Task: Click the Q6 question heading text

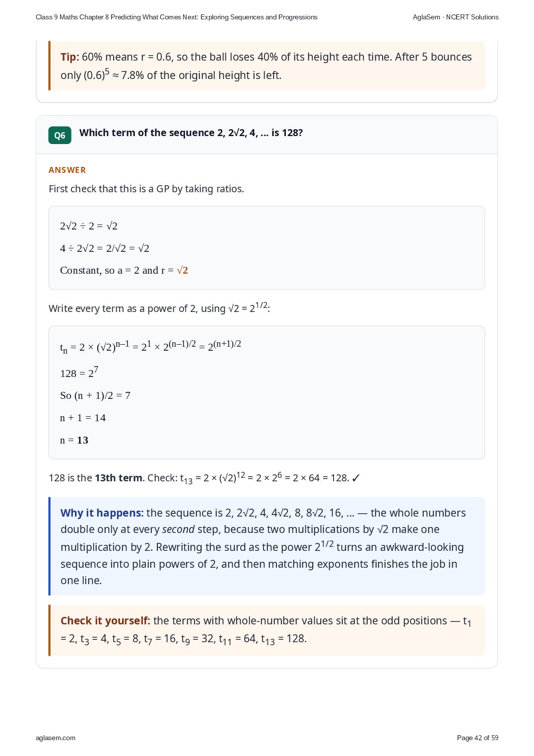Action: [x=191, y=133]
